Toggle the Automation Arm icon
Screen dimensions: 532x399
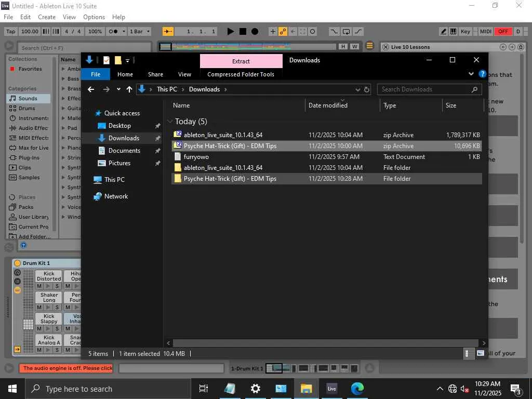pyautogui.click(x=282, y=32)
